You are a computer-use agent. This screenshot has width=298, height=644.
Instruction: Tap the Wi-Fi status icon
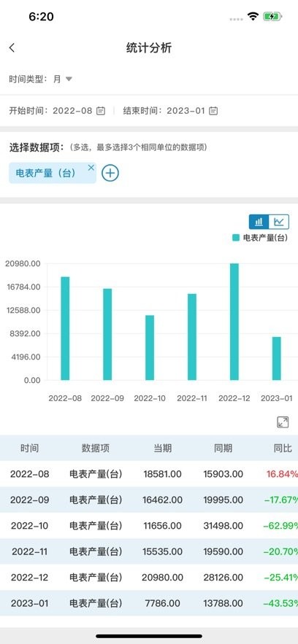[253, 17]
